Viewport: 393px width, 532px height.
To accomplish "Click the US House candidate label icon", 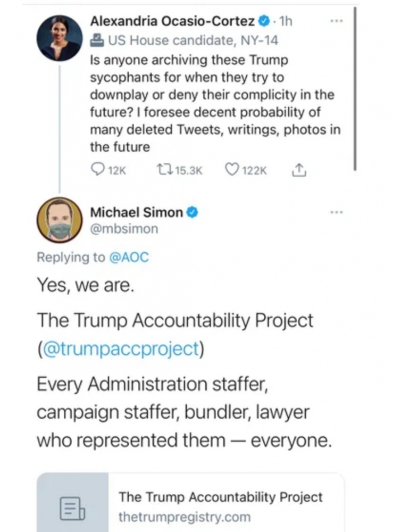I will [97, 40].
